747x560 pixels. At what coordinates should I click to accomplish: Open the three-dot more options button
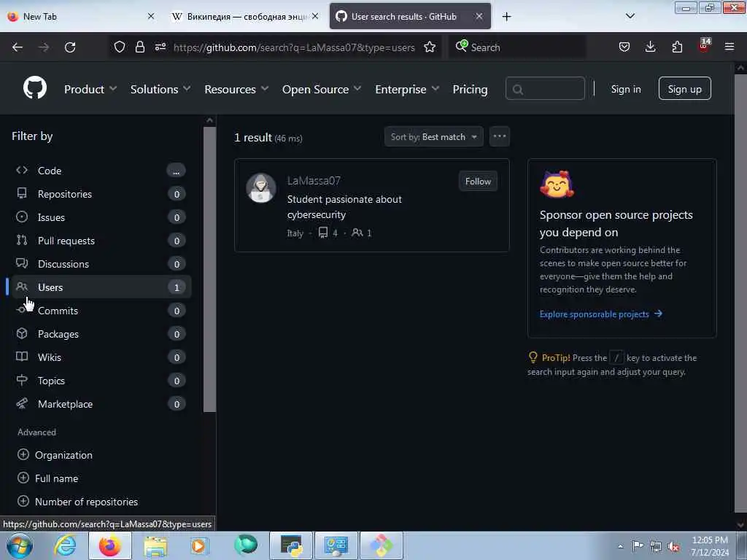499,136
